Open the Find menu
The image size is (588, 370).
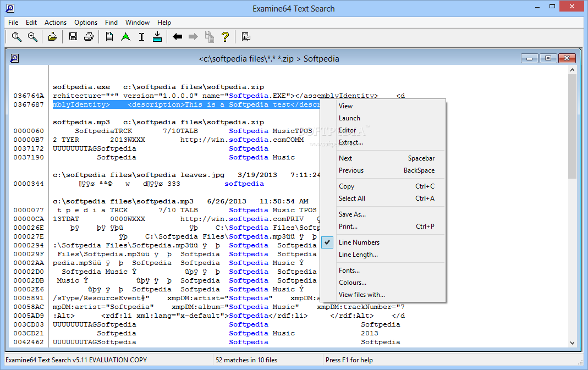111,23
